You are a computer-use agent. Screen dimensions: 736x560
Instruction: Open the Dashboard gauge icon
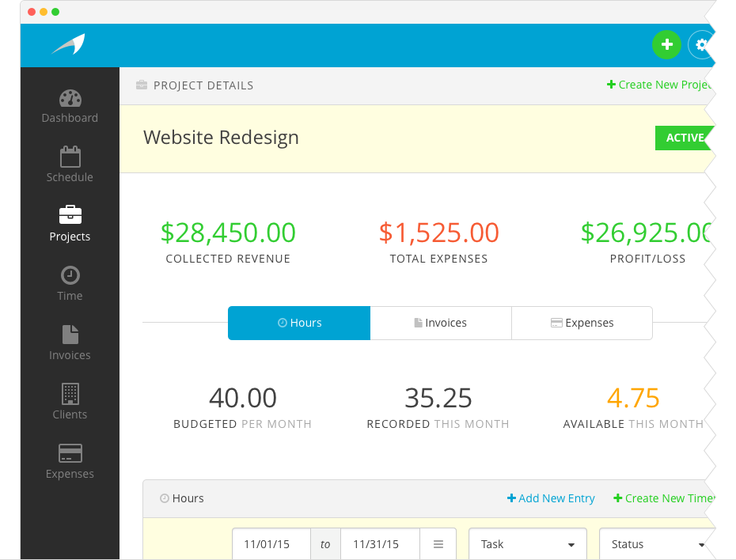(x=70, y=98)
